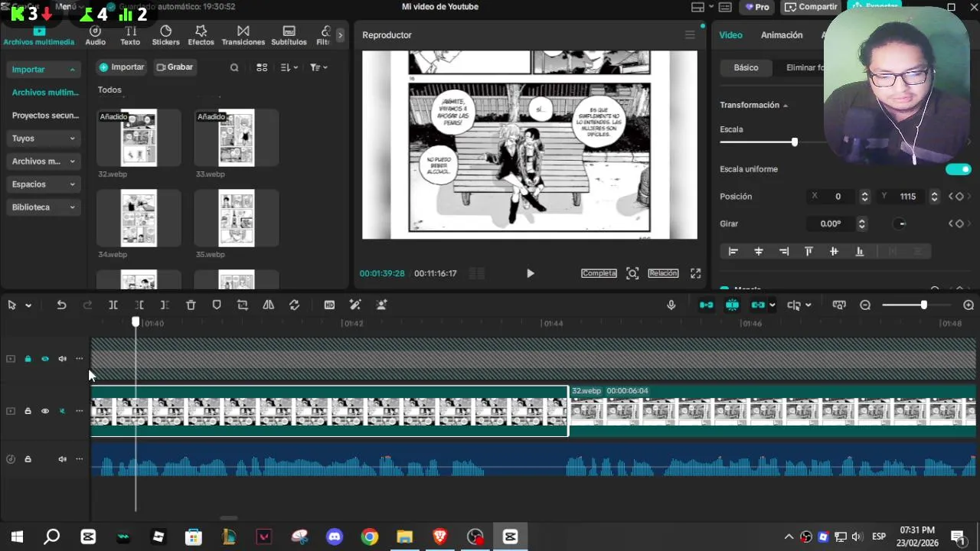Viewport: 980px width, 551px height.
Task: Open the Audio tab
Action: (95, 35)
